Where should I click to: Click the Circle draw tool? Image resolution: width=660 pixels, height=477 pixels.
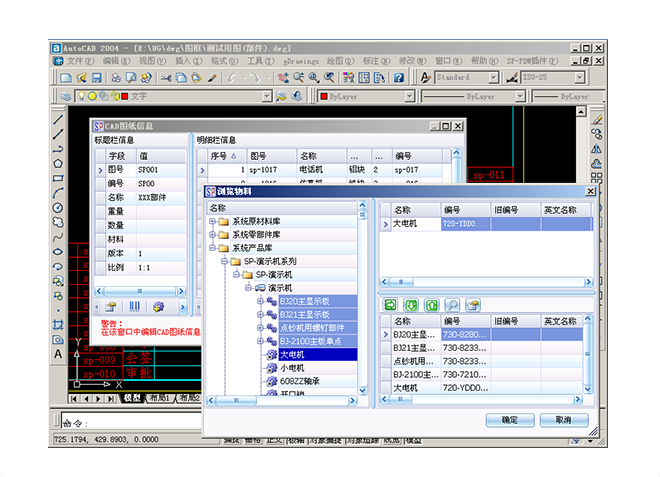click(58, 207)
